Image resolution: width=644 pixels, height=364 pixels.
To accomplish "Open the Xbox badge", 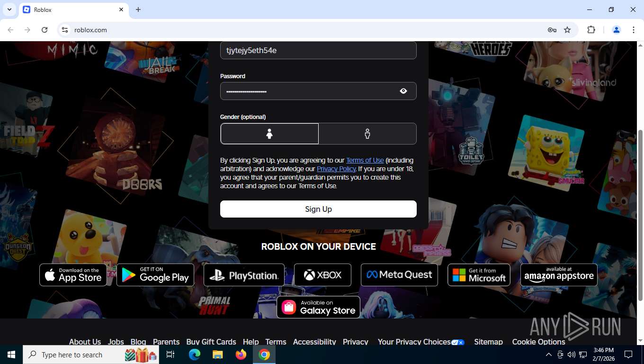I will tap(322, 275).
